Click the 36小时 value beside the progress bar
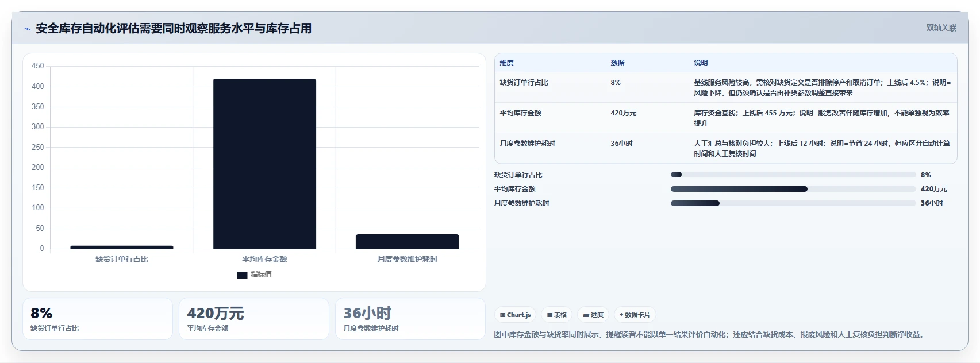This screenshot has height=363, width=980. coord(932,203)
